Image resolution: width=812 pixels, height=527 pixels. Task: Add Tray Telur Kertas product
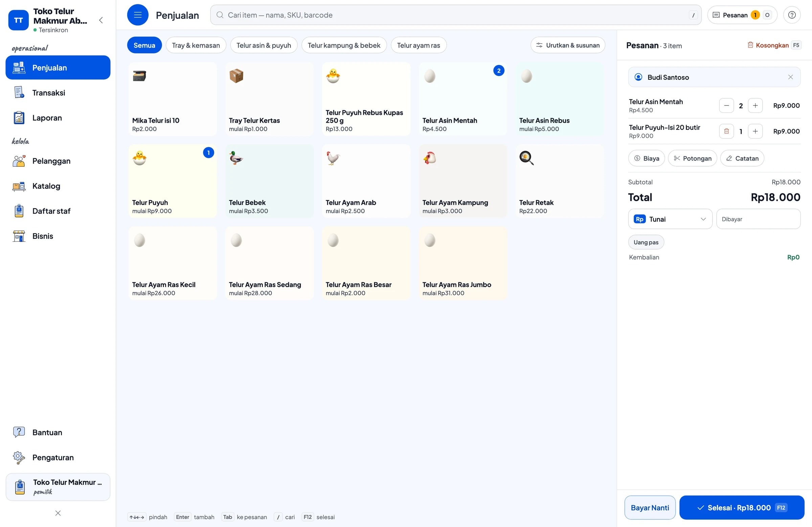click(269, 99)
